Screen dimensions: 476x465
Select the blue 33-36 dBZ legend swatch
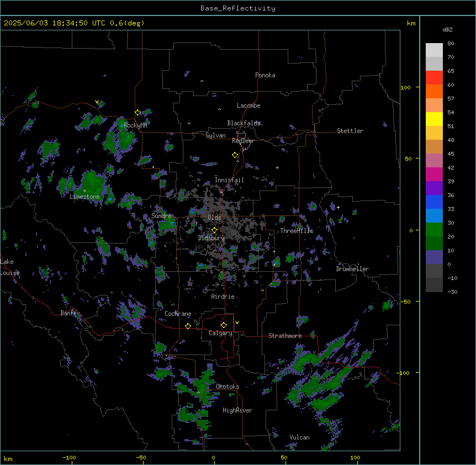(434, 202)
